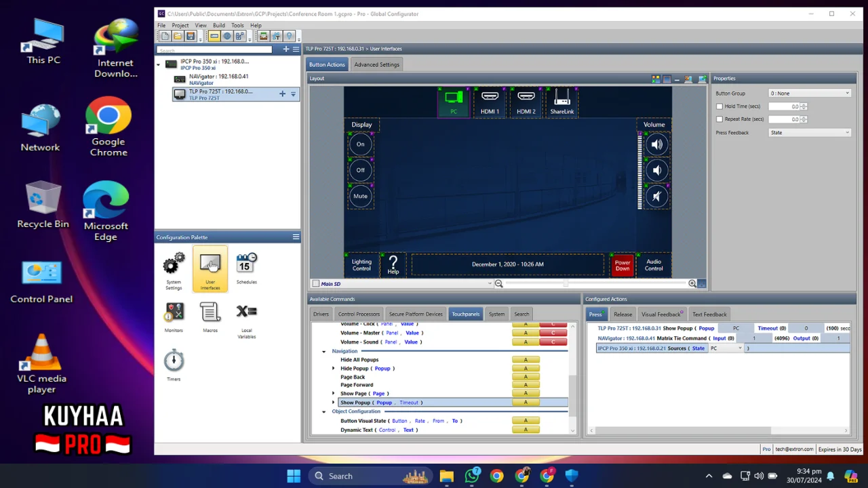Open Macros in the Configuration Palette
The height and width of the screenshot is (488, 868).
tap(210, 317)
